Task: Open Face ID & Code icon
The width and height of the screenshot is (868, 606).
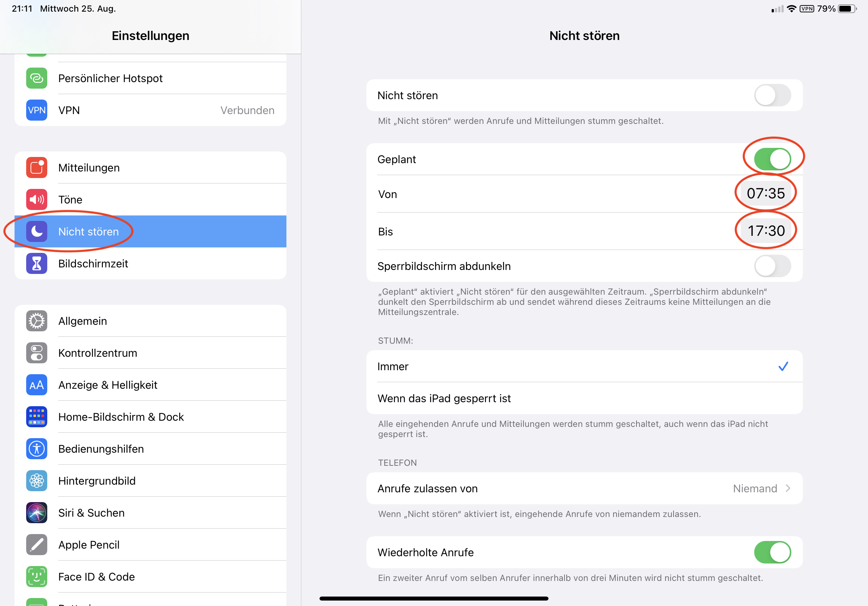Action: [x=37, y=577]
